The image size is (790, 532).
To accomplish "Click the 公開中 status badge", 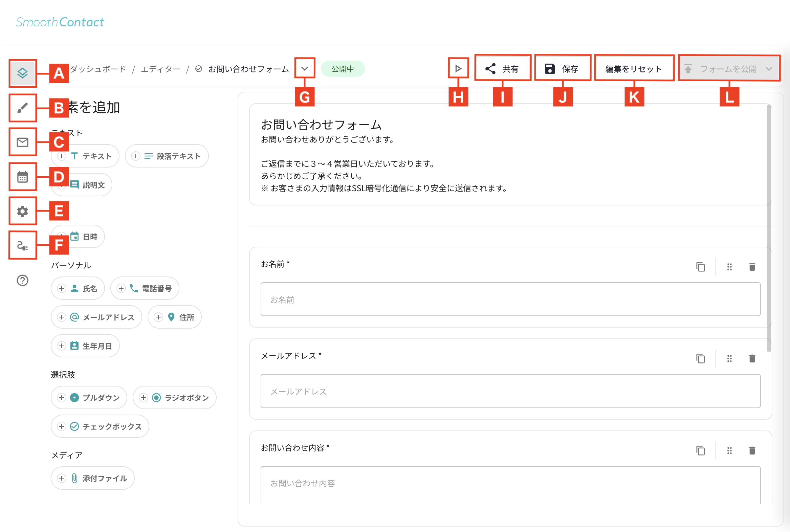I will [343, 69].
